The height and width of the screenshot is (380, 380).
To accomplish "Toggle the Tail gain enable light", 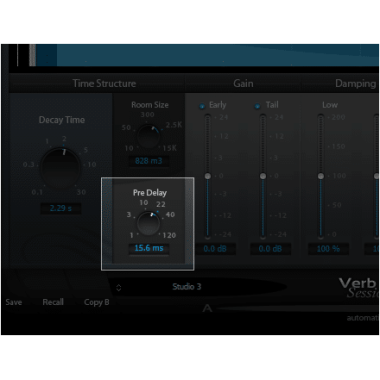I will (x=257, y=106).
